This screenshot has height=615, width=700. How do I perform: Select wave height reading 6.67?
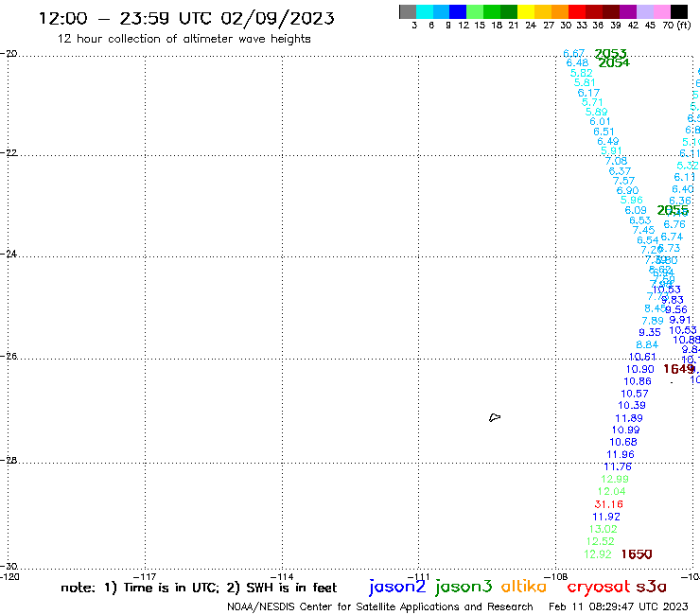pyautogui.click(x=573, y=53)
